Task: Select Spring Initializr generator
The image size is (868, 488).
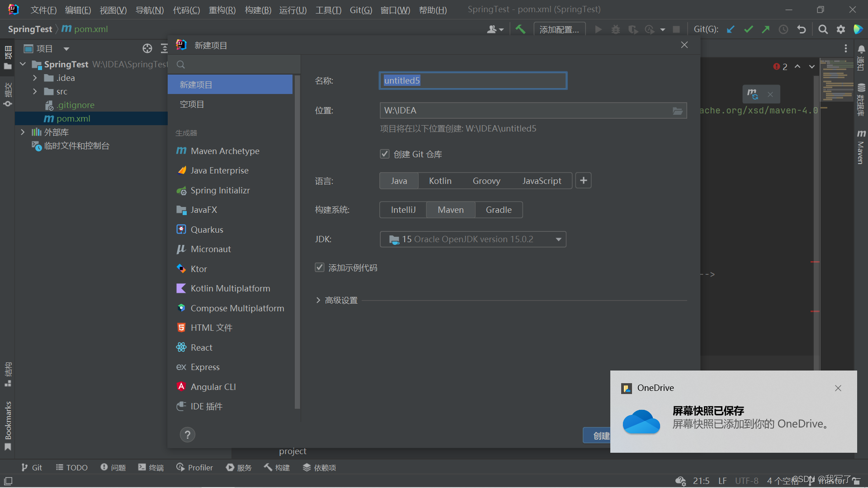Action: click(220, 190)
